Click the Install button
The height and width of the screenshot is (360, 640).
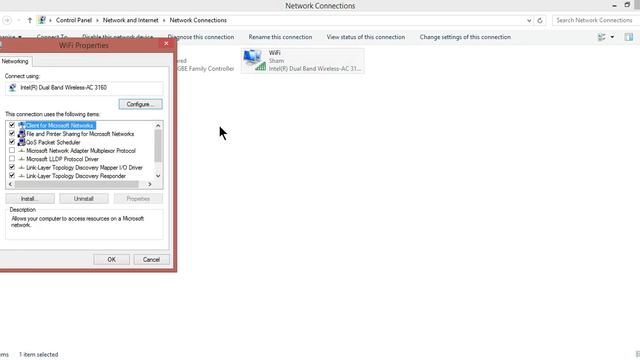click(x=30, y=199)
